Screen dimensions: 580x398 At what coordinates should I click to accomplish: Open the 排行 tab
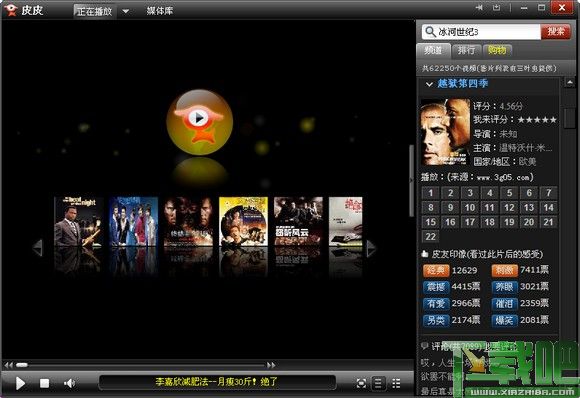pos(466,51)
